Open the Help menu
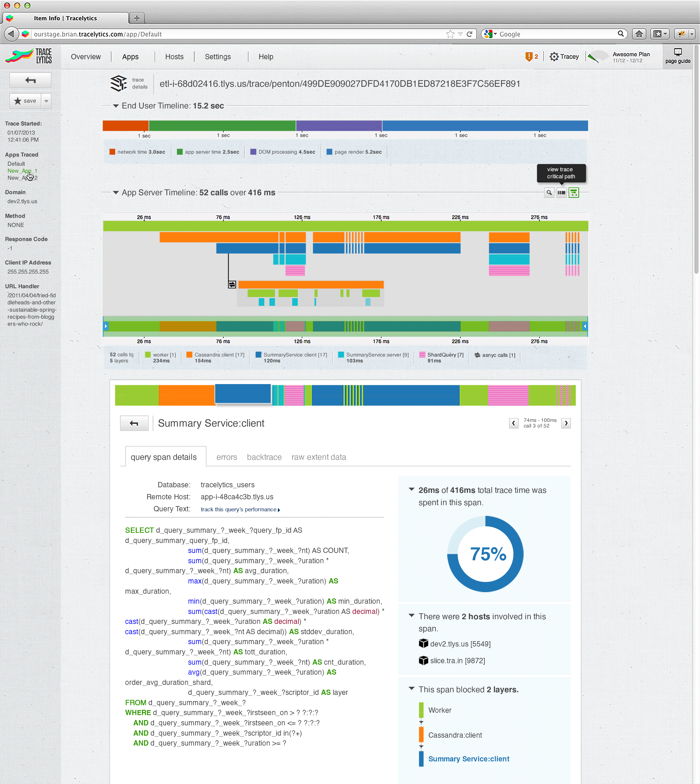Image resolution: width=700 pixels, height=784 pixels. pyautogui.click(x=266, y=57)
